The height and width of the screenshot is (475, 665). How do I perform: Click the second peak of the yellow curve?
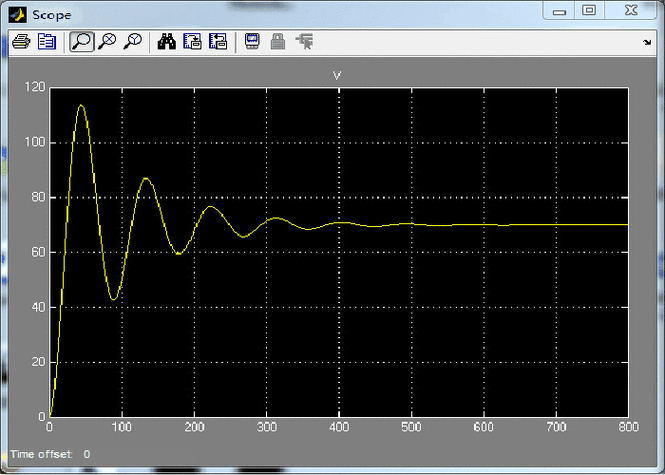click(146, 179)
